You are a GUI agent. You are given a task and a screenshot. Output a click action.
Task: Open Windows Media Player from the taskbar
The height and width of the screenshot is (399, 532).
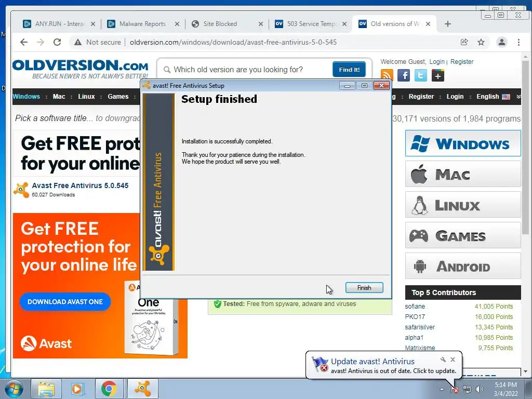coord(77,389)
